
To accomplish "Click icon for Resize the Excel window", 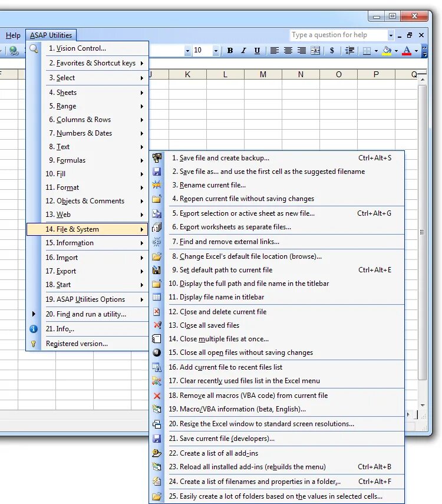I will (157, 424).
